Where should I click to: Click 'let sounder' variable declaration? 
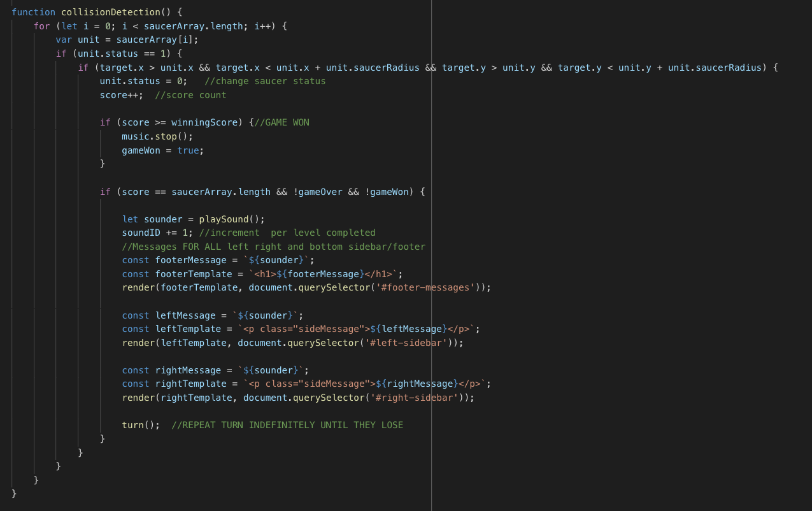[152, 219]
